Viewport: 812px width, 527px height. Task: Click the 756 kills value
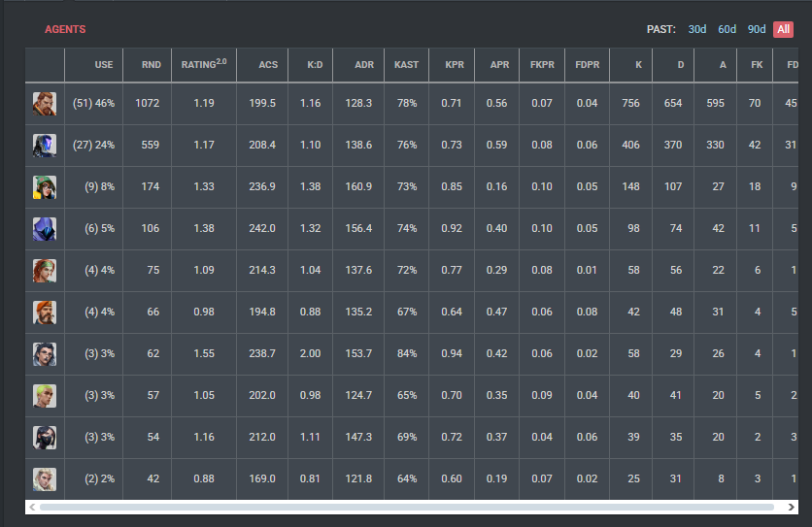(630, 103)
